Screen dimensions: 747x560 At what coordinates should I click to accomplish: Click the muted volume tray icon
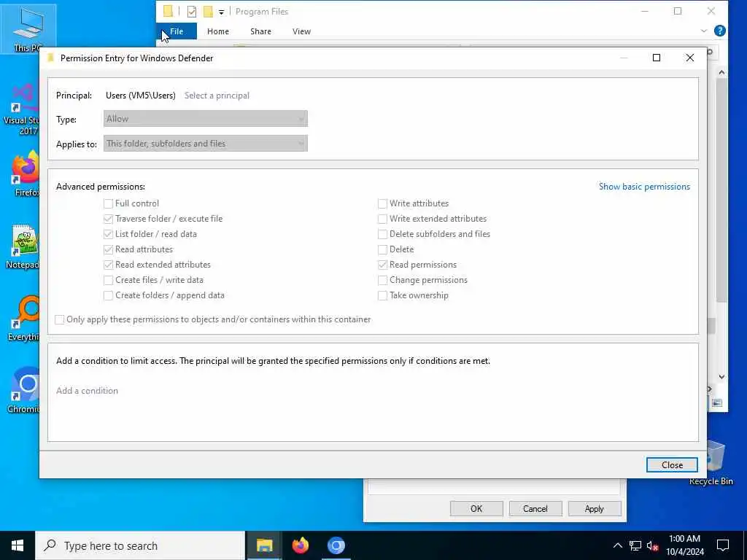tap(652, 546)
